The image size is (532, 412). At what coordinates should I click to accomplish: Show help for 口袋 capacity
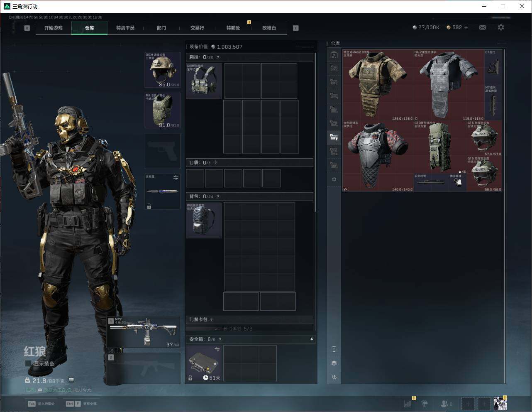point(215,163)
